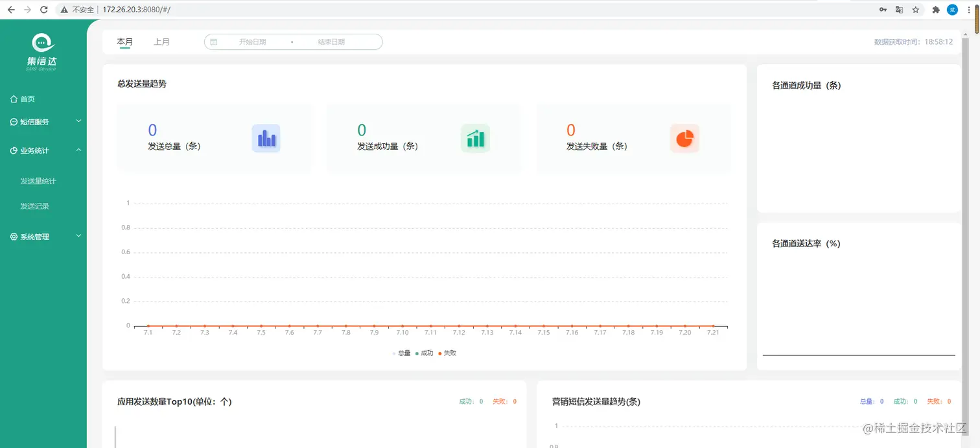
Task: Open saved passwords key icon
Action: (883, 10)
